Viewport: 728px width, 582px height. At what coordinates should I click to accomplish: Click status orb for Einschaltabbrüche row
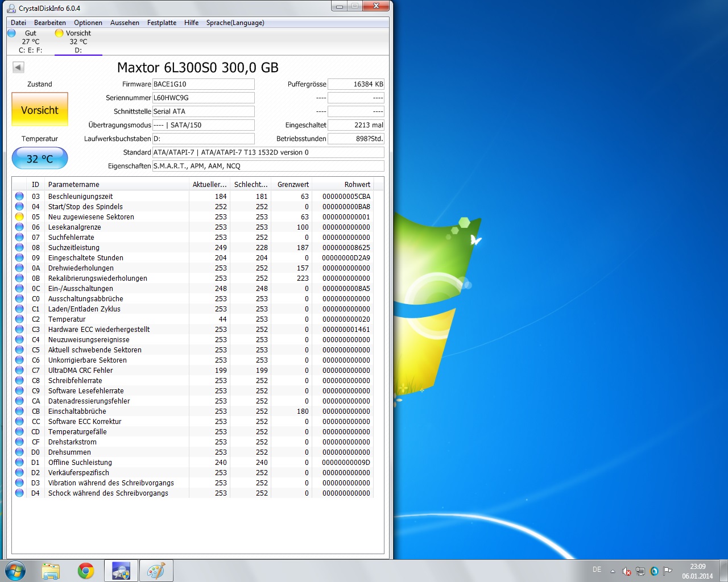[x=19, y=411]
